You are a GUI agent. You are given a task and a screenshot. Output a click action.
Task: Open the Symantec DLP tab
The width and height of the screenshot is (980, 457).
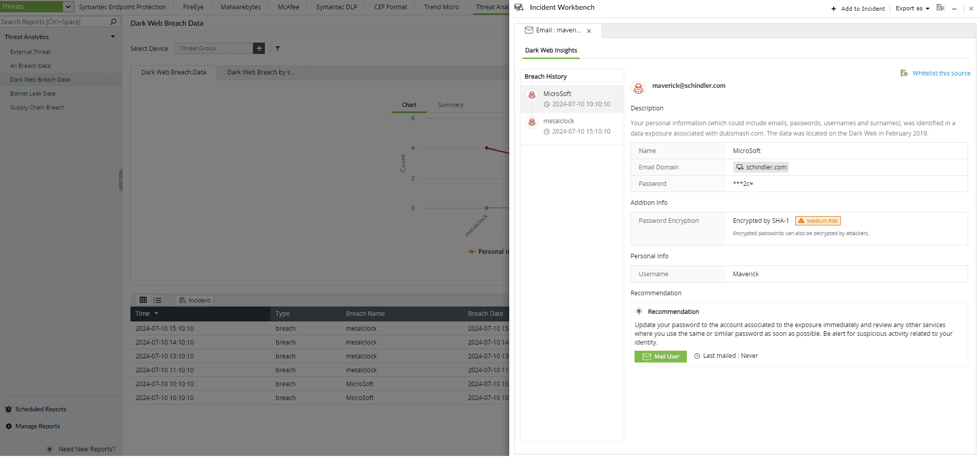point(336,7)
